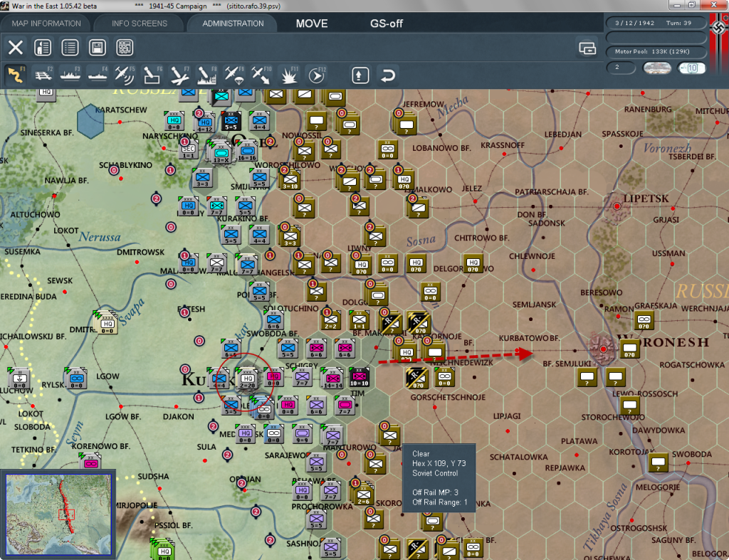This screenshot has width=729, height=560.
Task: Click the blue hexagon near Karatschew
Action: (90, 121)
